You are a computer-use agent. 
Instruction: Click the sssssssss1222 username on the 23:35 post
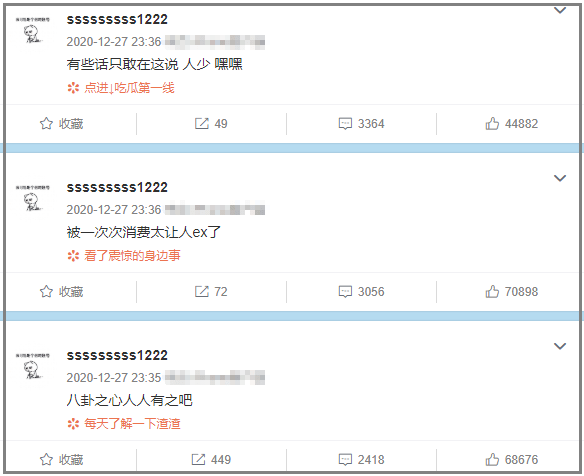coord(117,355)
